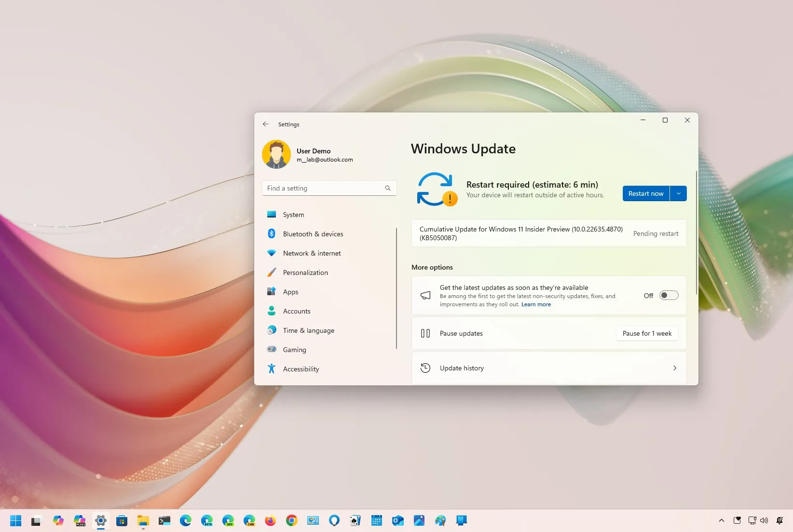Open the back arrow in Settings
This screenshot has height=532, width=793.
pos(266,124)
